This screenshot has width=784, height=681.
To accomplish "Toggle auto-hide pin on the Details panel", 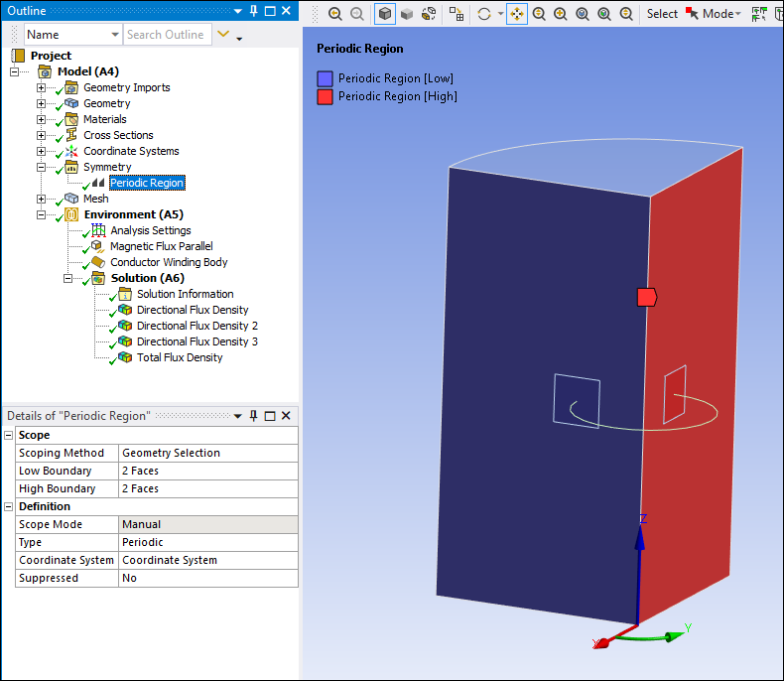I will [254, 416].
